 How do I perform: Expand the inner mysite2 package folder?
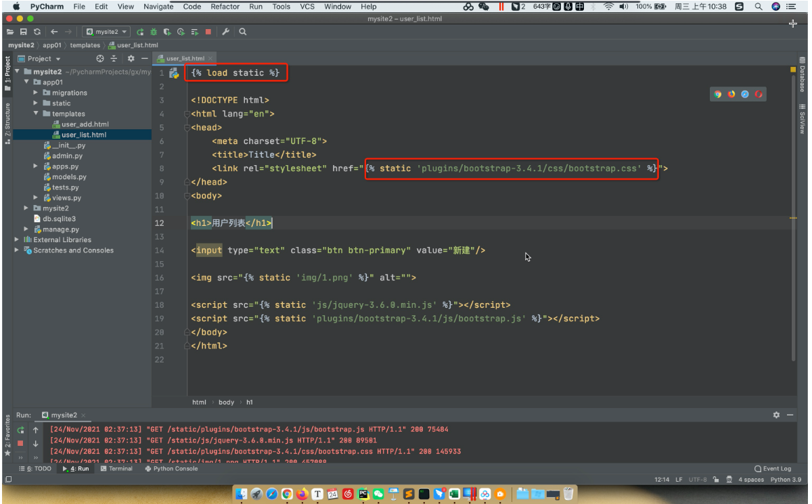[27, 208]
